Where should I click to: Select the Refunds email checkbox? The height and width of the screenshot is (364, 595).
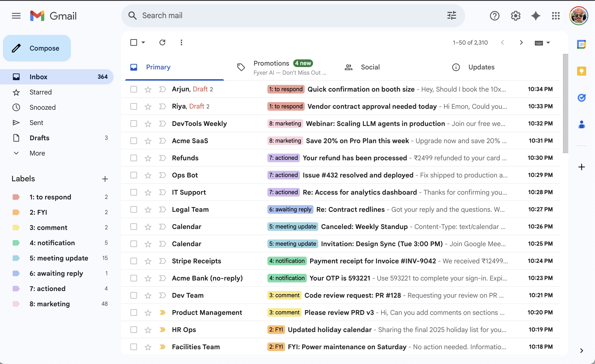click(x=134, y=158)
